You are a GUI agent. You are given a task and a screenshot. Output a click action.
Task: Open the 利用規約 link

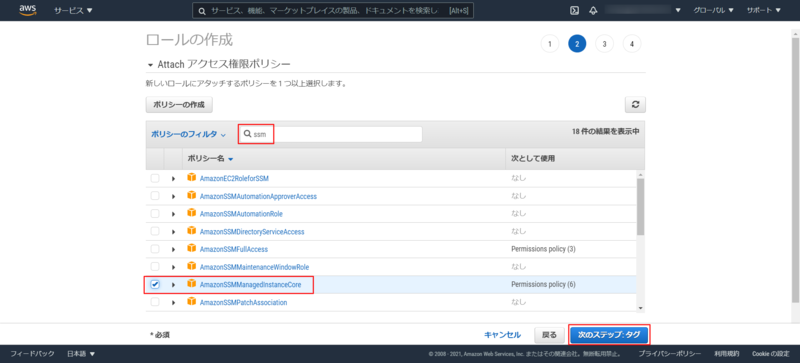[x=727, y=354]
